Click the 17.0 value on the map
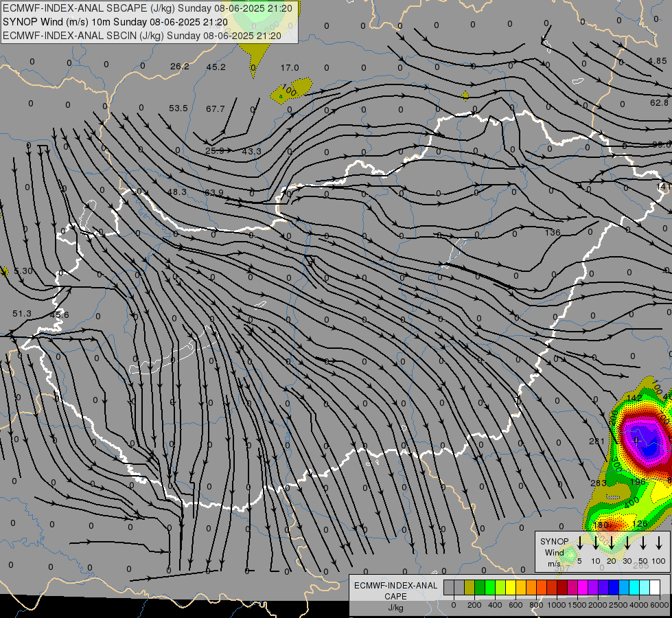Image resolution: width=672 pixels, height=618 pixels. pyautogui.click(x=290, y=68)
